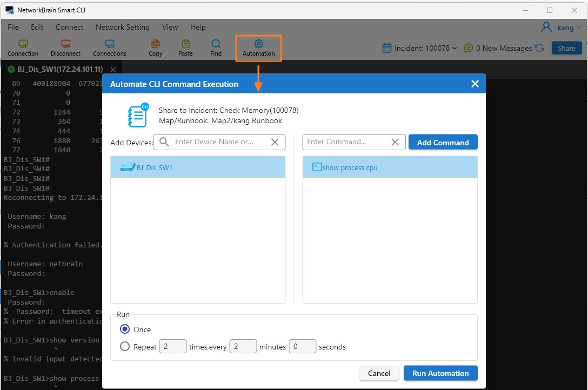Click the Paste toolbar icon
The image size is (588, 390).
(x=185, y=44)
